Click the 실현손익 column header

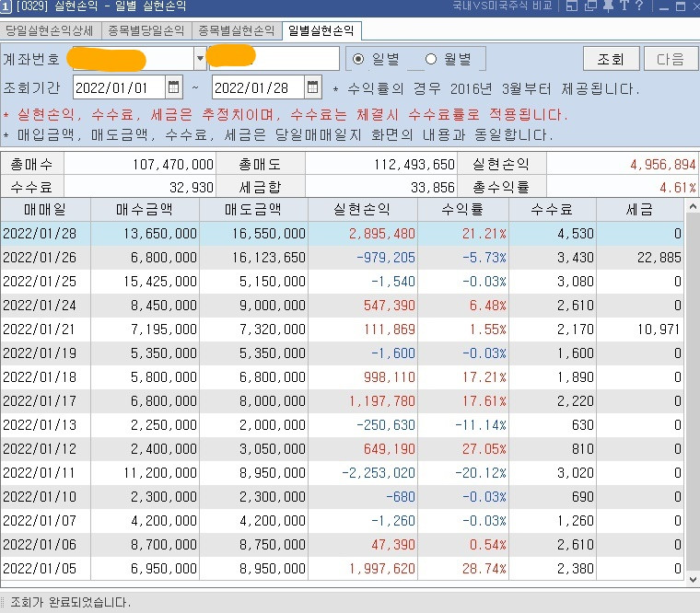point(363,209)
